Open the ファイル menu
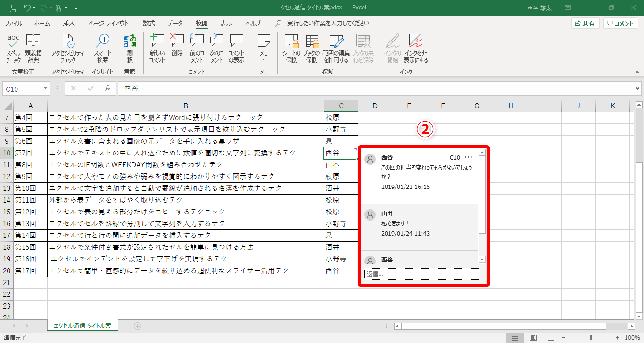Viewport: 644px width, 343px height. click(x=14, y=23)
